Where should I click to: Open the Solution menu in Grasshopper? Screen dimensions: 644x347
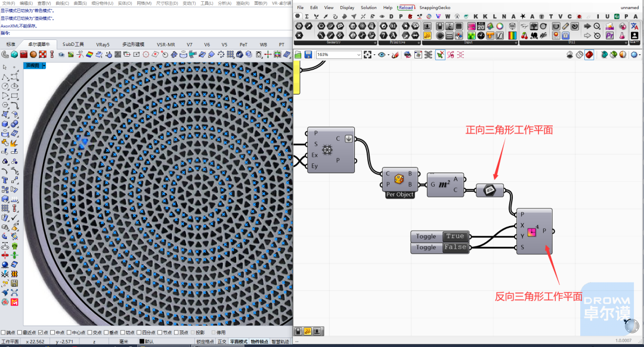(369, 7)
